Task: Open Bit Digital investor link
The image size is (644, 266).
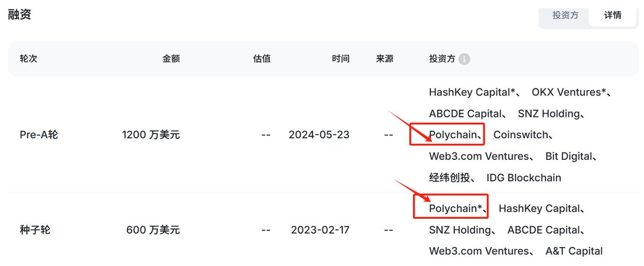Action: point(569,157)
